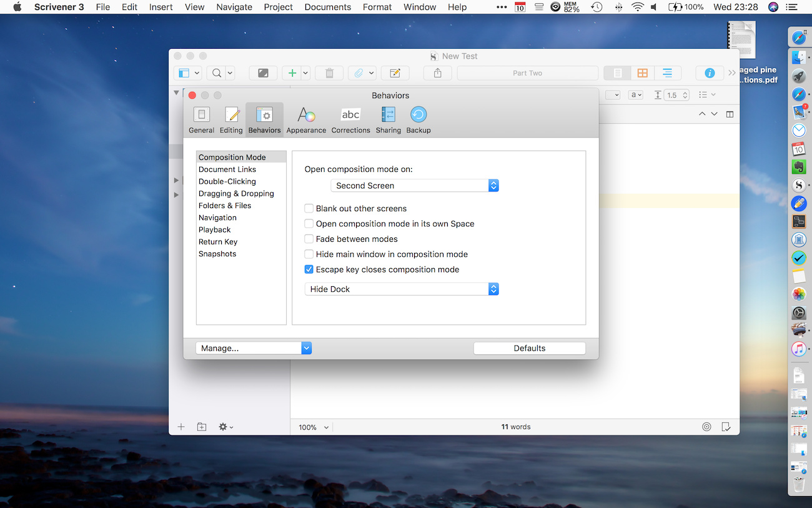Open the Documents menu
812x508 pixels.
pyautogui.click(x=328, y=7)
